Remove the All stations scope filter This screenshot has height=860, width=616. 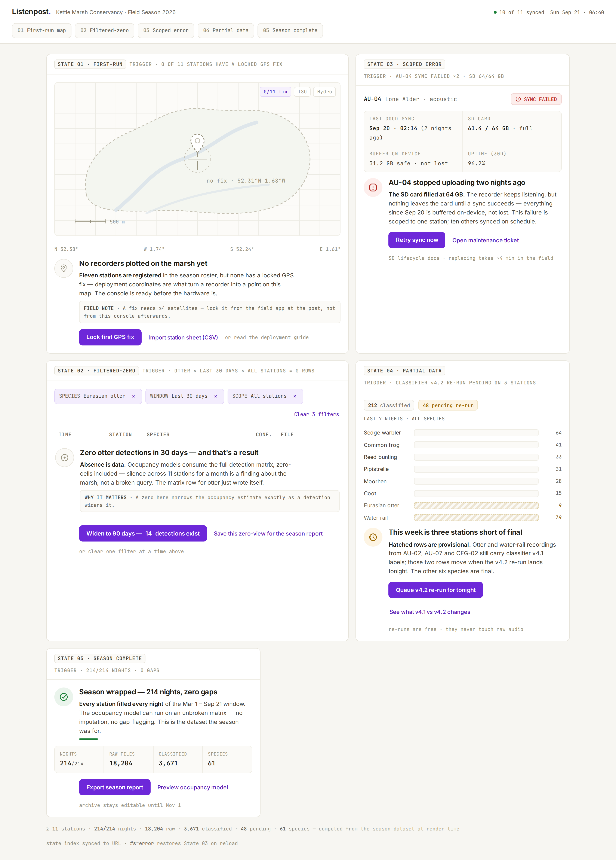coord(295,396)
